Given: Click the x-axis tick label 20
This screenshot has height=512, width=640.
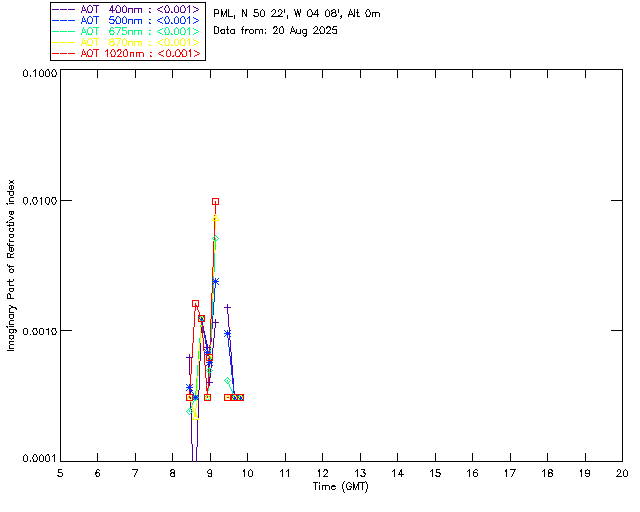Looking at the screenshot, I should click(x=622, y=473).
